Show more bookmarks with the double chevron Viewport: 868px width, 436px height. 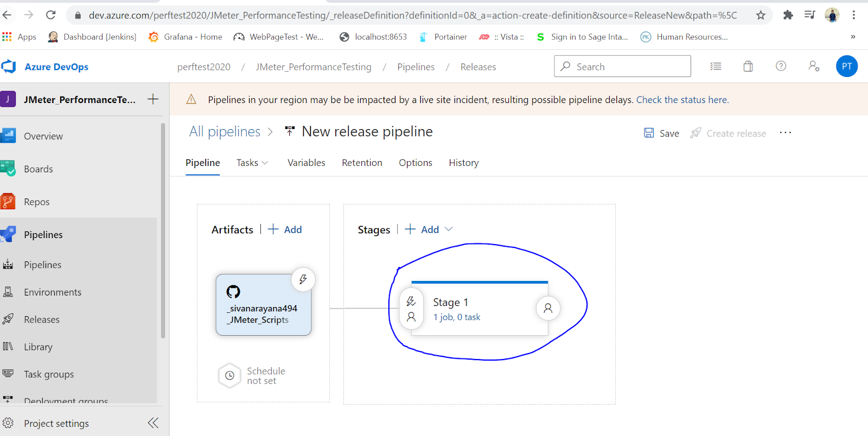click(x=853, y=37)
